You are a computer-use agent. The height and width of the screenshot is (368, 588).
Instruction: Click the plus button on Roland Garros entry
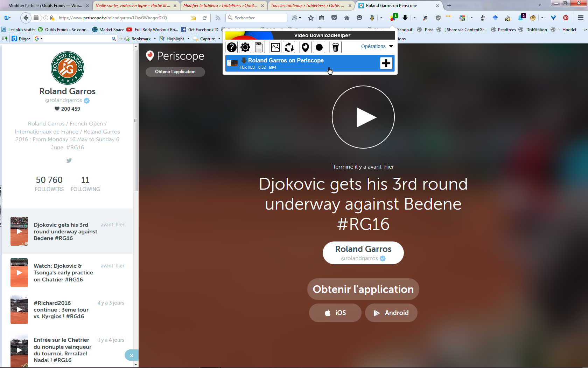386,63
